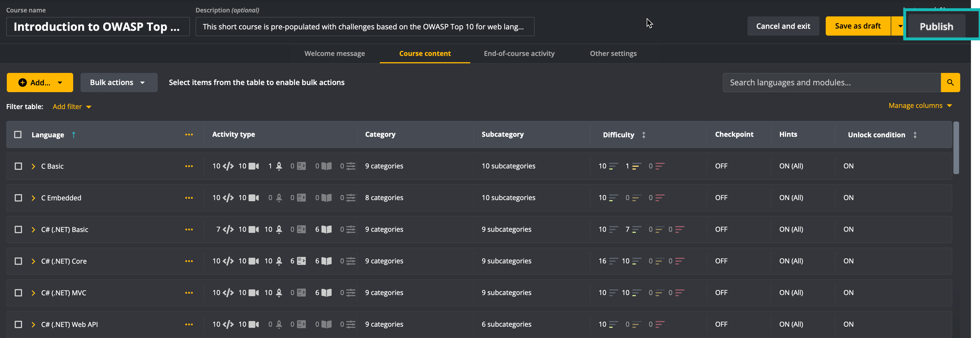Image resolution: width=980 pixels, height=338 pixels.
Task: Click code challenge icon in C Basic row
Action: pyautogui.click(x=228, y=166)
